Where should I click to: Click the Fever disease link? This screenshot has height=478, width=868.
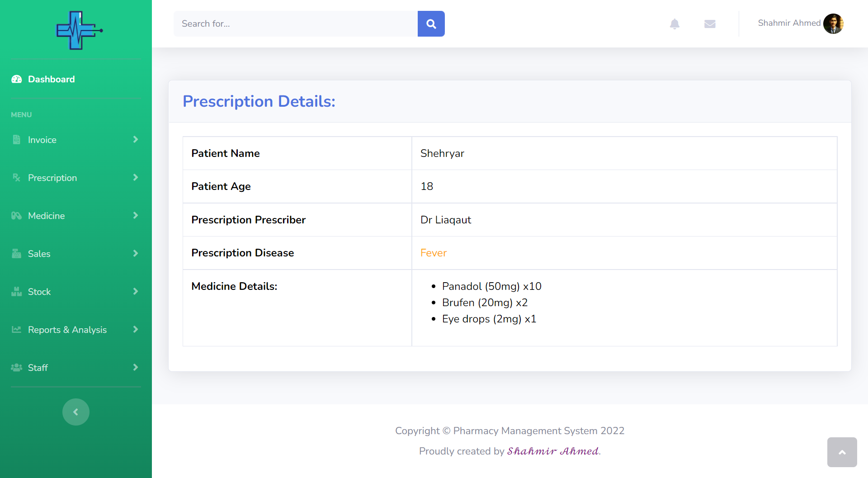[433, 253]
